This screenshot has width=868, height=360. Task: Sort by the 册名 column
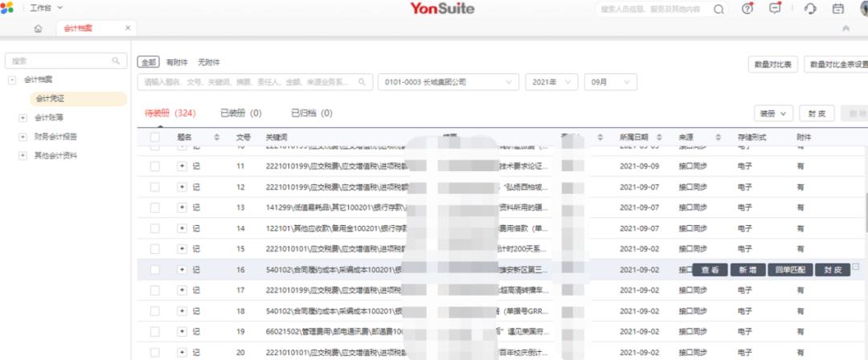[x=216, y=137]
